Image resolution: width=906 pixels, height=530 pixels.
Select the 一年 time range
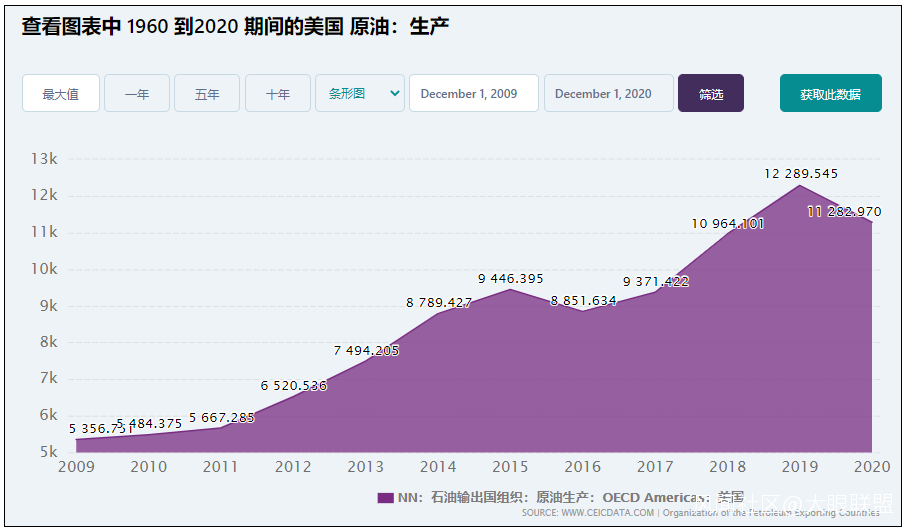point(137,93)
